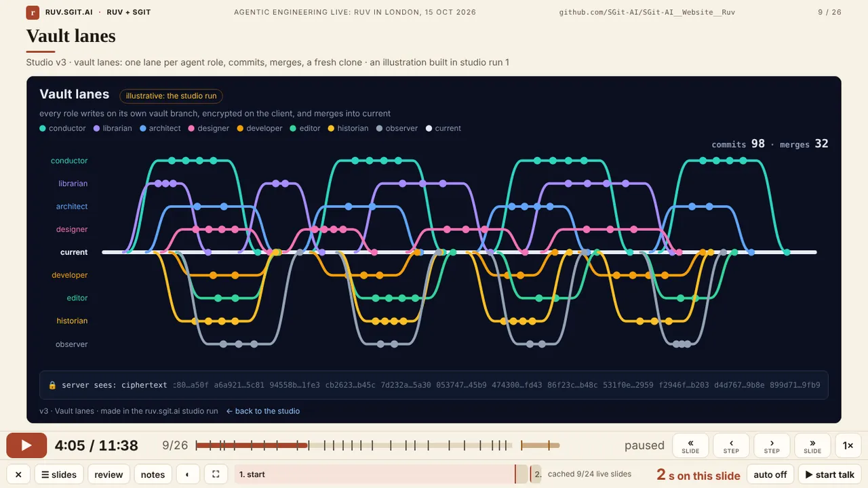Enter fullscreen with the expand icon
The image size is (868, 488).
[x=216, y=474]
